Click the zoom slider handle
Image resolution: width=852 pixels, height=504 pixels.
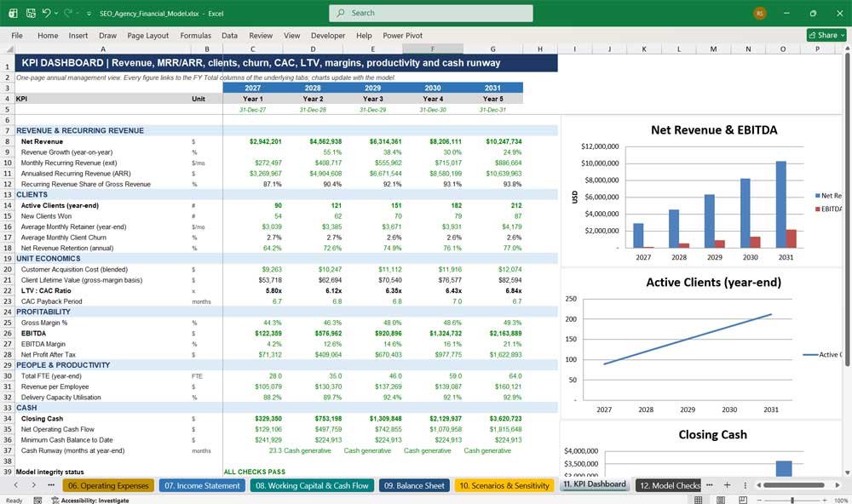coord(792,501)
